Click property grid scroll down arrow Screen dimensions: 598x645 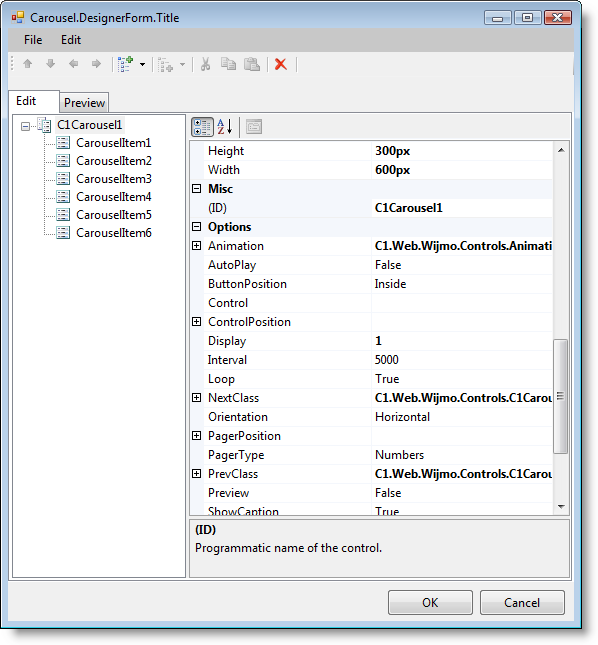click(x=561, y=507)
